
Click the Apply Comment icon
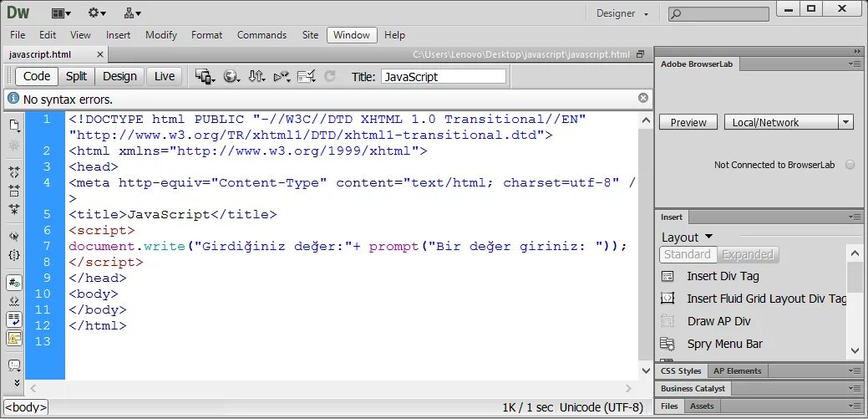pyautogui.click(x=14, y=365)
